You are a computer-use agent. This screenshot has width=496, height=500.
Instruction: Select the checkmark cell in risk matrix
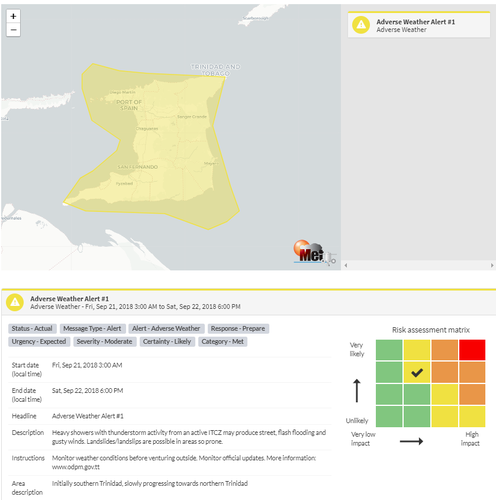coord(417,372)
